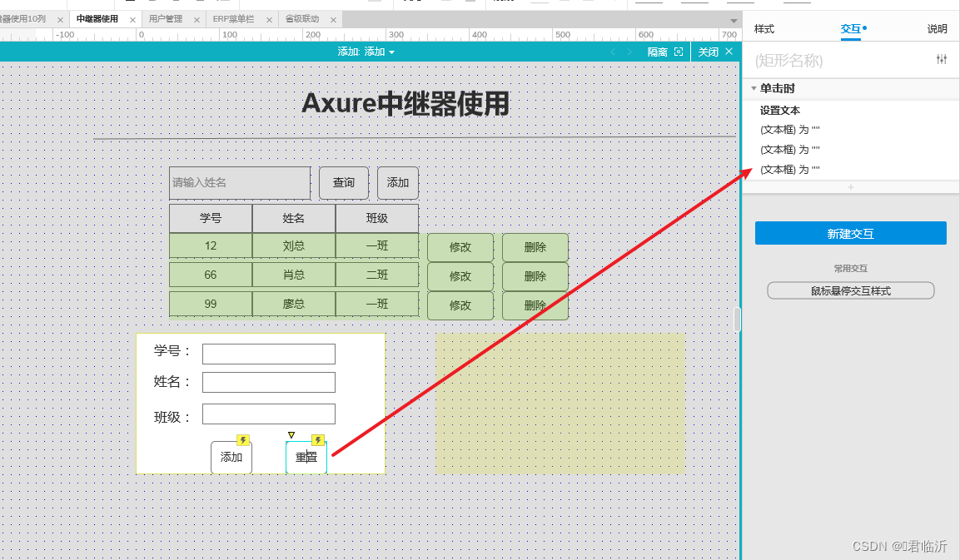Click 修改 in the 刘总 row
Screen dimensions: 960x560
[460, 247]
